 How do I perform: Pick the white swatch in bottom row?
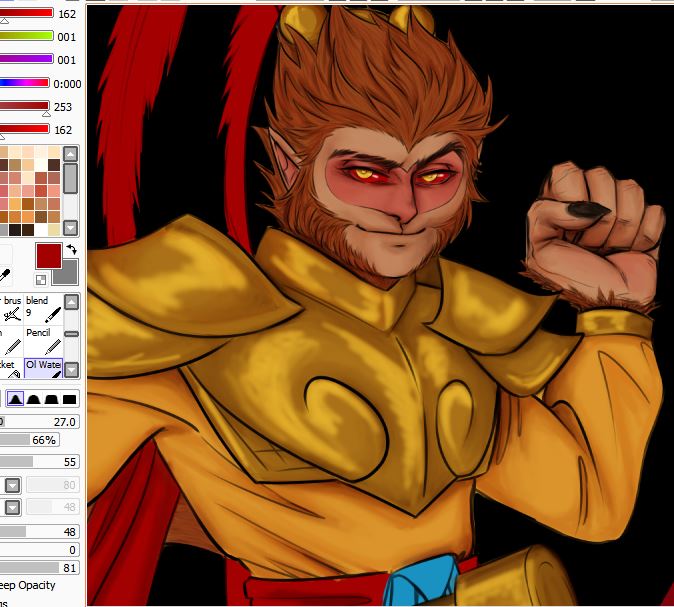pyautogui.click(x=41, y=230)
